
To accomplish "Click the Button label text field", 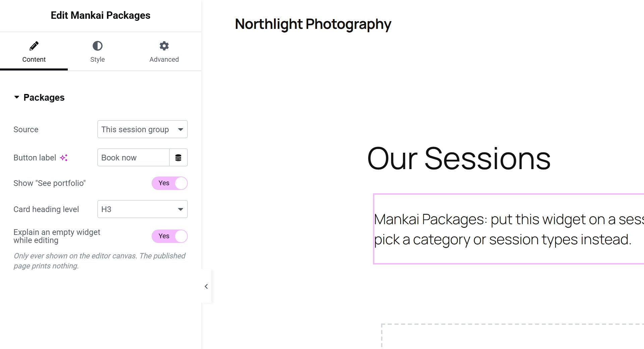I will [133, 157].
